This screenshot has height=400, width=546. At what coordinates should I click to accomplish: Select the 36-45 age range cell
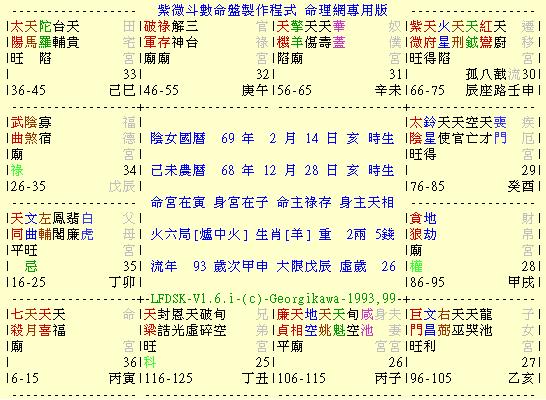(x=28, y=91)
